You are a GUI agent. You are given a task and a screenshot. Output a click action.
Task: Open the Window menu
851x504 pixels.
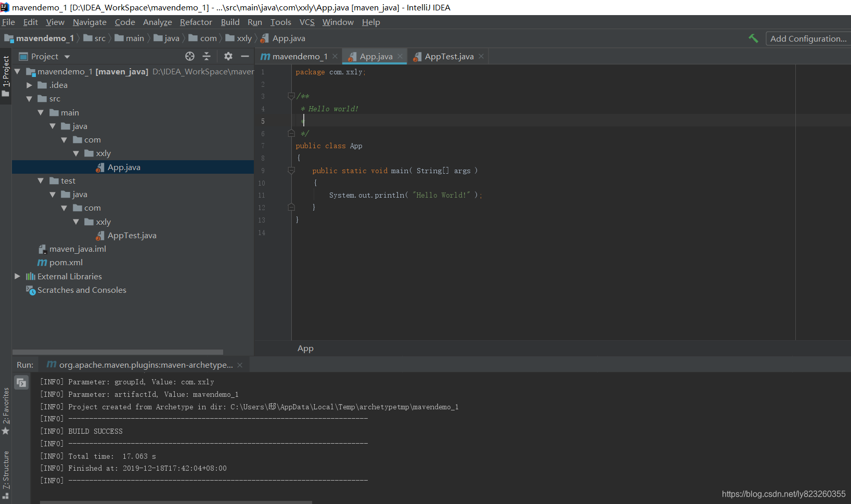tap(338, 22)
